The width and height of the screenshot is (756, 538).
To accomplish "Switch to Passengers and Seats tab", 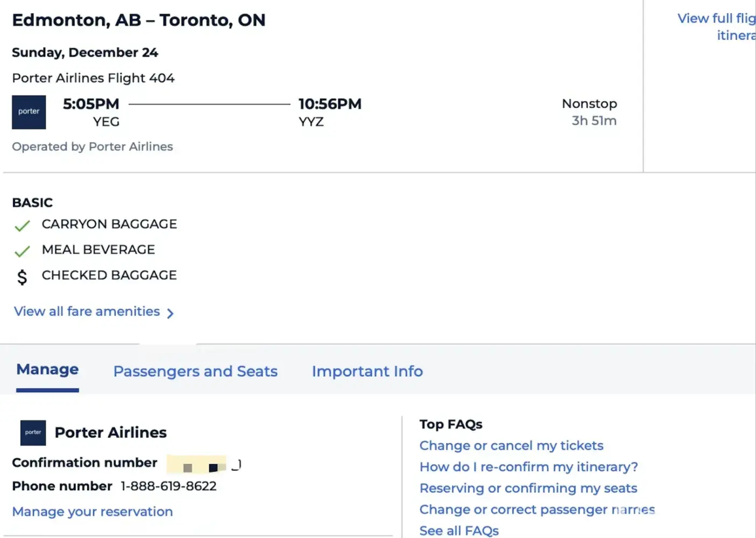I will pyautogui.click(x=195, y=371).
